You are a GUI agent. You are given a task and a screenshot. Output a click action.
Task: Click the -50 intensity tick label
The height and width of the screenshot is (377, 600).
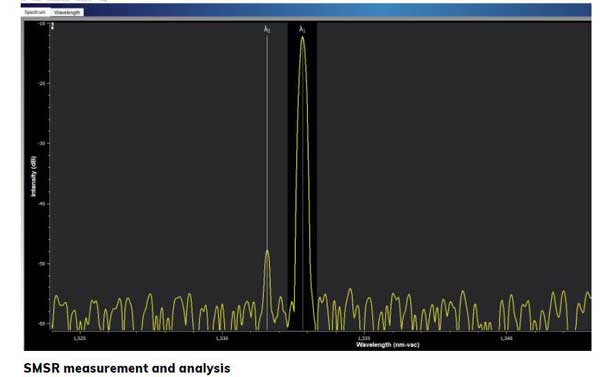click(x=41, y=264)
